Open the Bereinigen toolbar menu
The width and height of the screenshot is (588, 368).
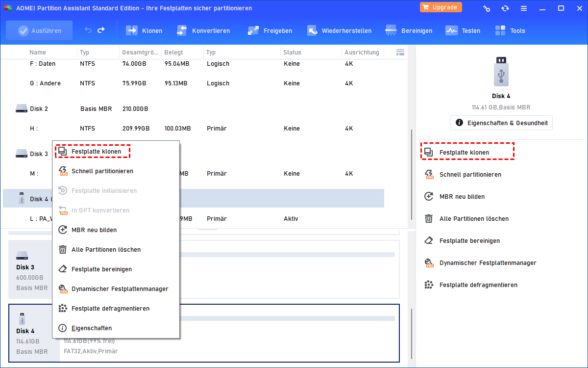coord(409,30)
